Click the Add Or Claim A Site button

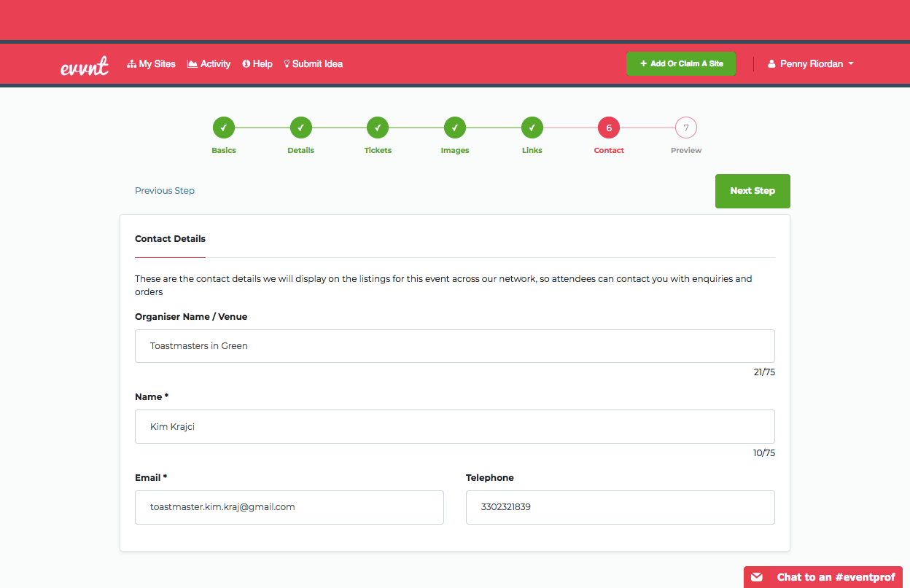[x=681, y=63]
